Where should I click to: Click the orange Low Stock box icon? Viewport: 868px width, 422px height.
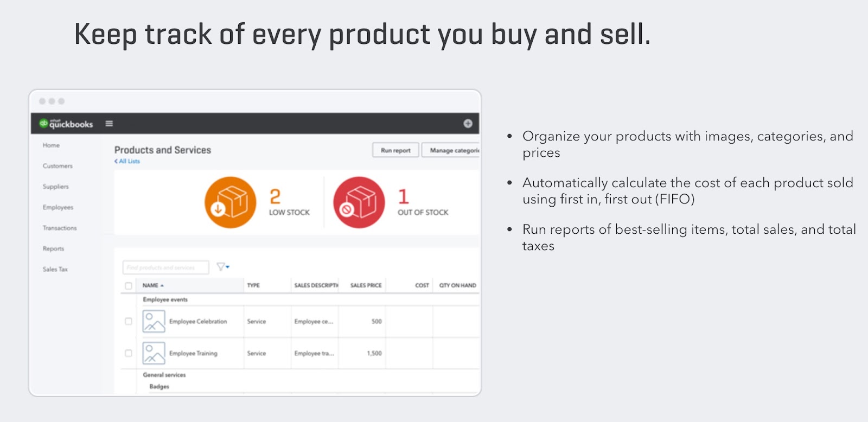[231, 202]
